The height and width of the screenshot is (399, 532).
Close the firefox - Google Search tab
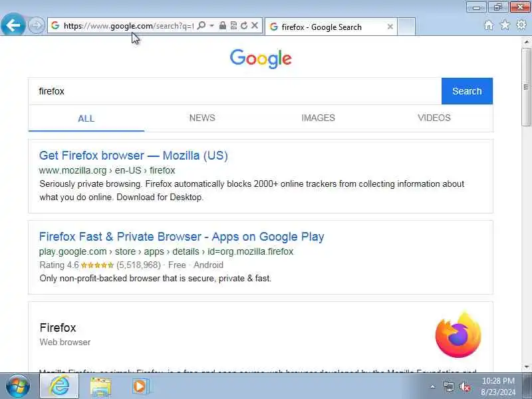(390, 27)
